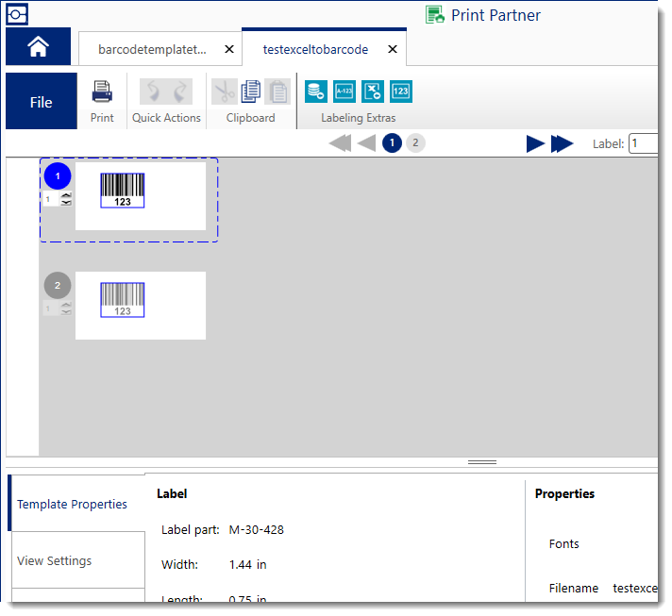Click the Label part value M-30-428
Image resolution: width=672 pixels, height=616 pixels.
(x=257, y=530)
